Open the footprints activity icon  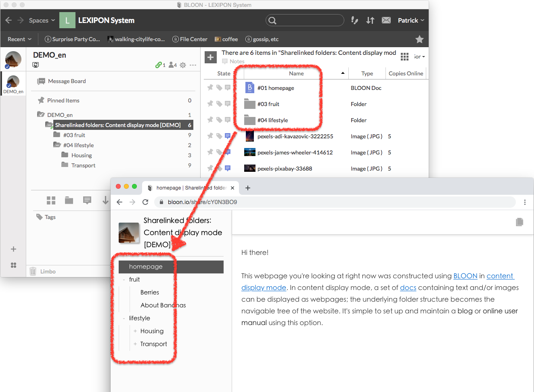point(354,20)
